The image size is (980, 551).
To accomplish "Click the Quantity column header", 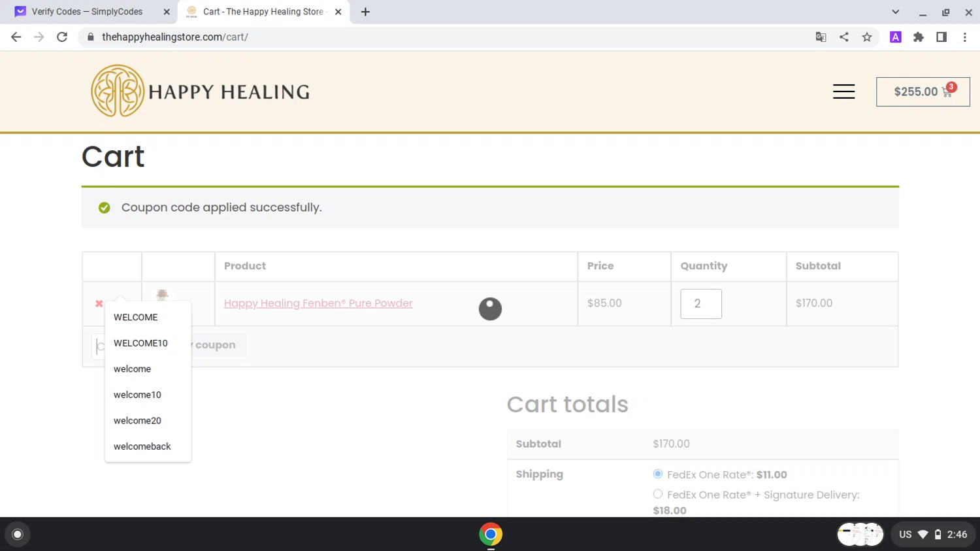I will click(704, 266).
